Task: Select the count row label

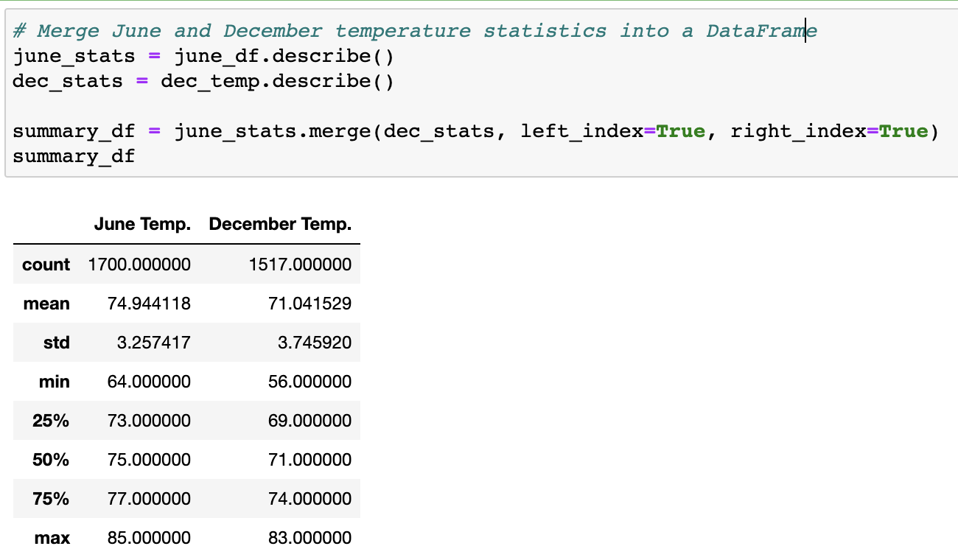Action: point(47,264)
